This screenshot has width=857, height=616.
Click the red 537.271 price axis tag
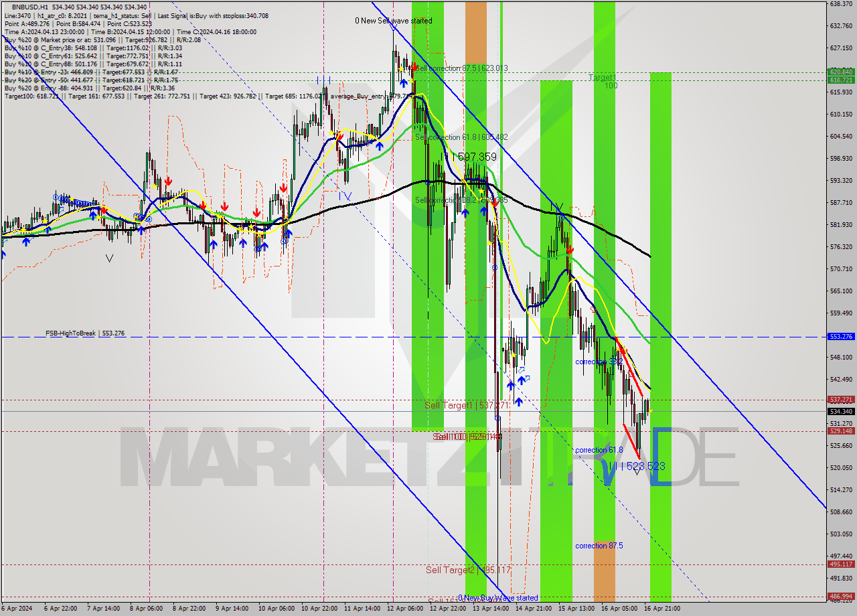point(841,400)
